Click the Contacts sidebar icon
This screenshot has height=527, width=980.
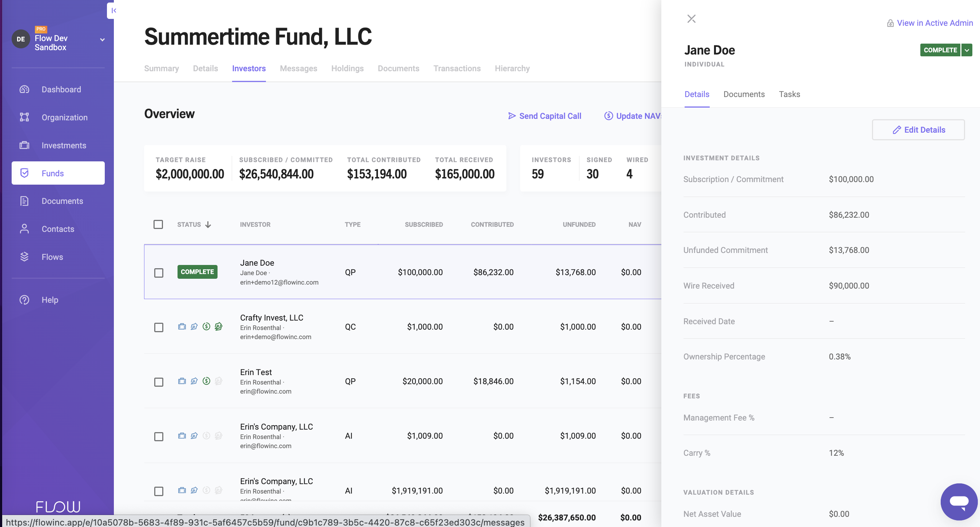(23, 229)
